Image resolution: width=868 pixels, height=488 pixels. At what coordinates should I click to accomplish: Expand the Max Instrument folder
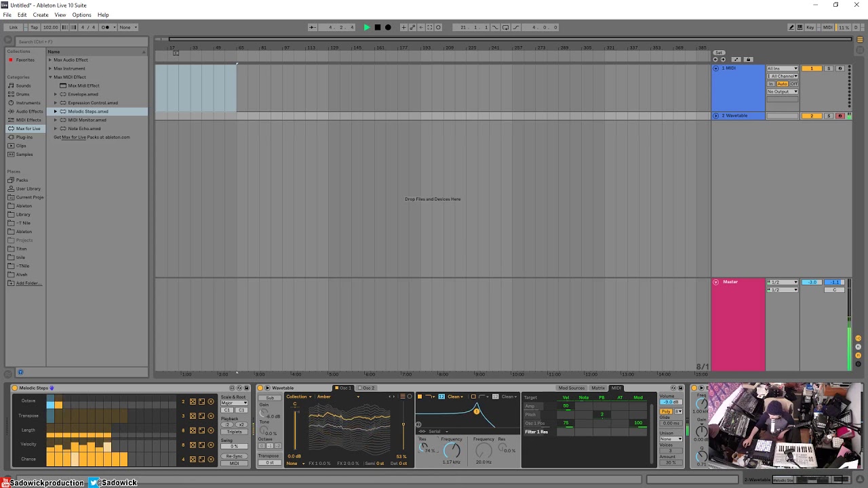[x=50, y=68]
